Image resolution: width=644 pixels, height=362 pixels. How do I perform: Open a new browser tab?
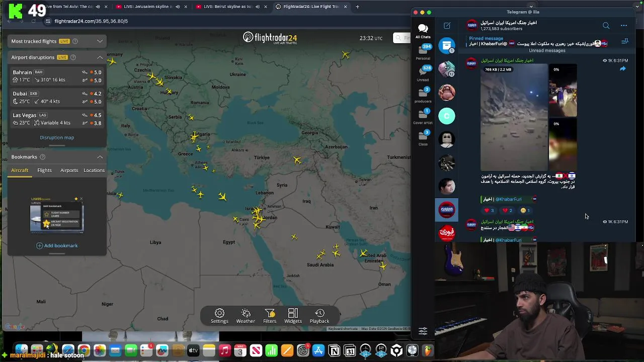pyautogui.click(x=358, y=7)
